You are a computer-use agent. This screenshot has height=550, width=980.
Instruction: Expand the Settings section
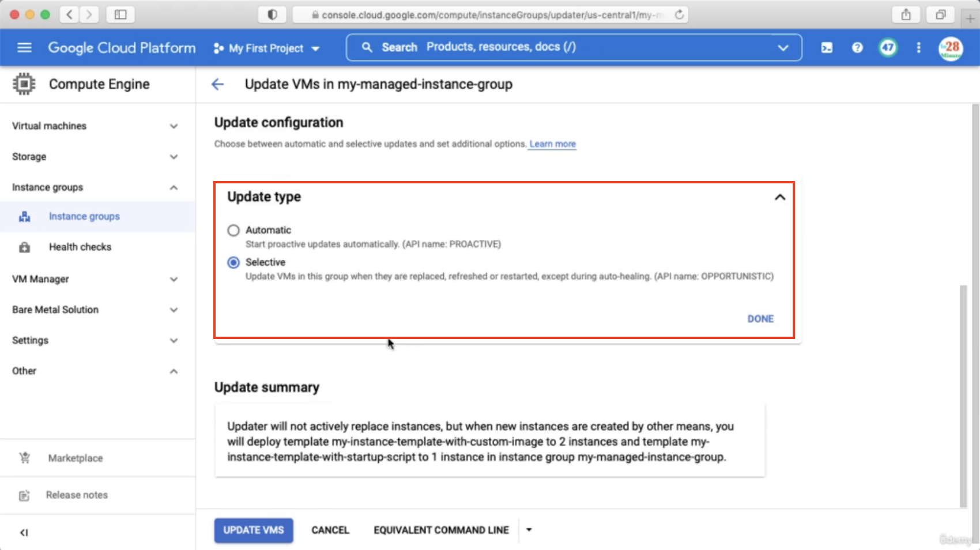coord(174,340)
